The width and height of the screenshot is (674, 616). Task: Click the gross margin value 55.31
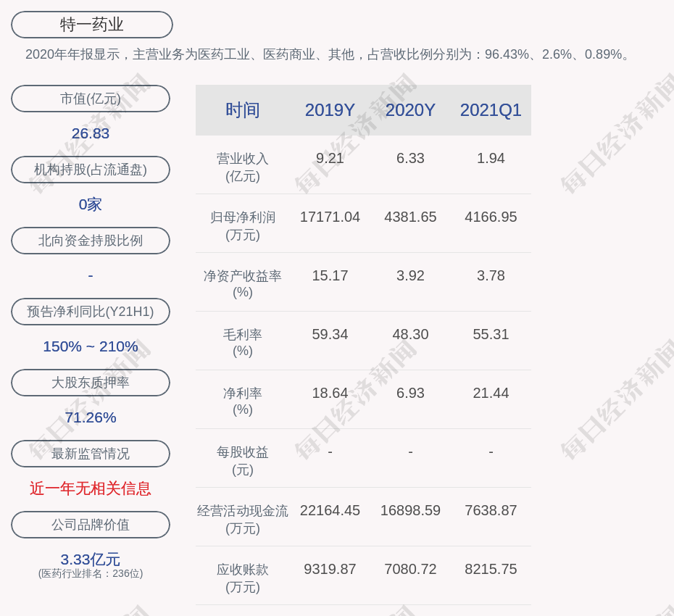pyautogui.click(x=491, y=334)
